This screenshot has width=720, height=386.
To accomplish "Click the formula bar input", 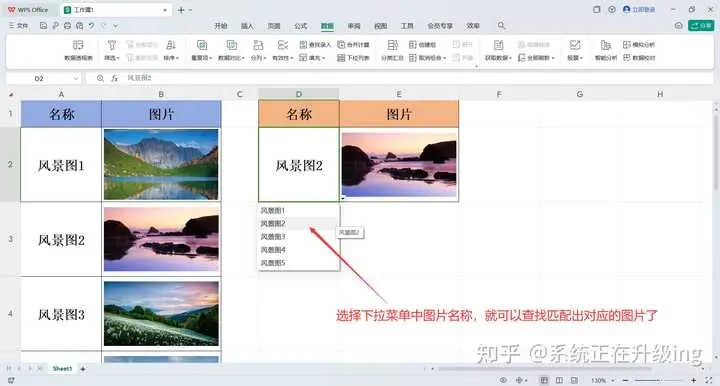I will (418, 78).
